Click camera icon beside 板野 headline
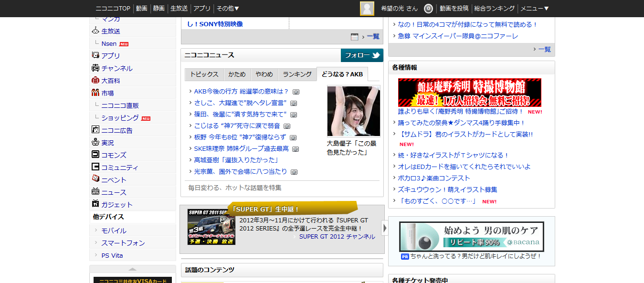Screen dimensions: 644x283 [293, 137]
